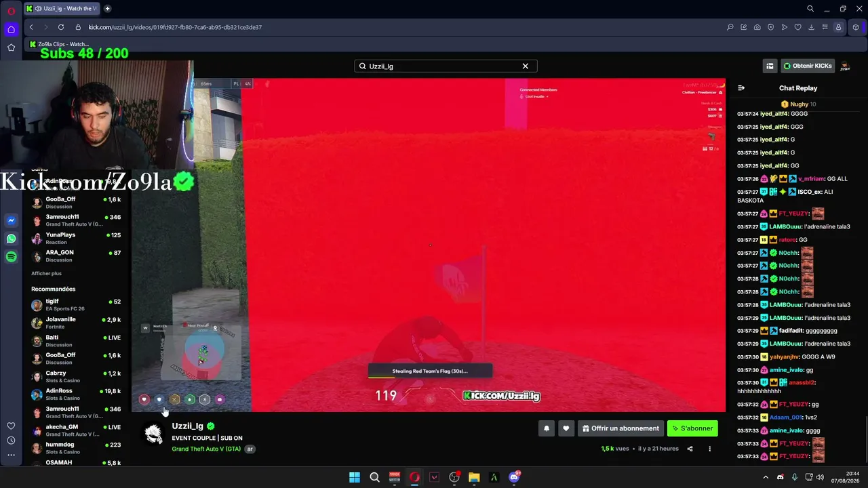This screenshot has height=488, width=868.
Task: Open YunaPlays channel in sidebar
Action: coord(77,238)
